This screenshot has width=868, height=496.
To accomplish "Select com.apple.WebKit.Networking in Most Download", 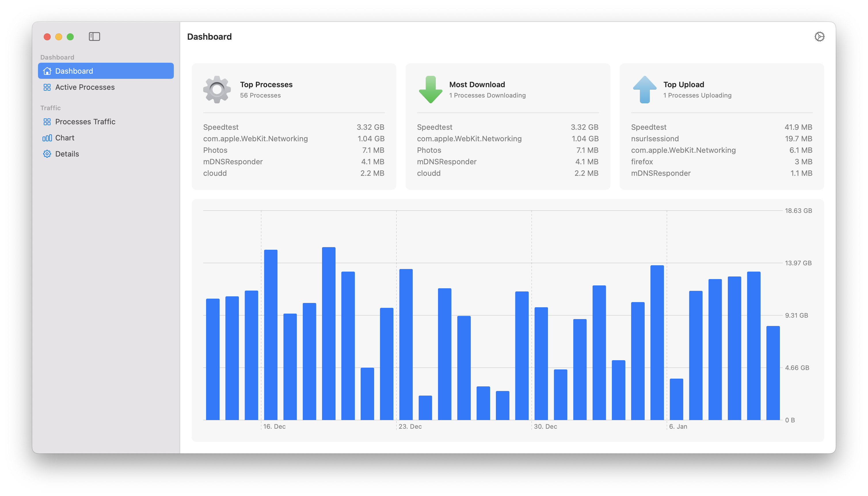I will [508, 139].
